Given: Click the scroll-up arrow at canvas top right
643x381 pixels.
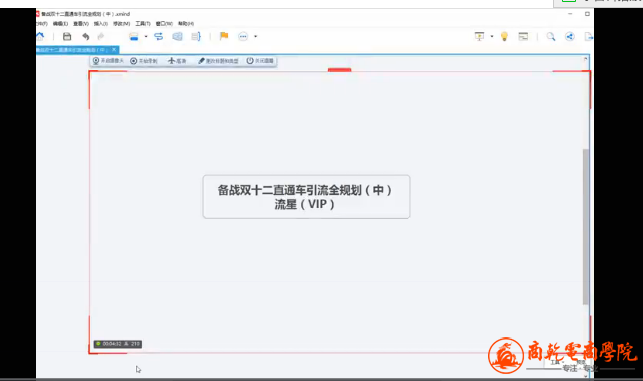Looking at the screenshot, I should point(586,59).
